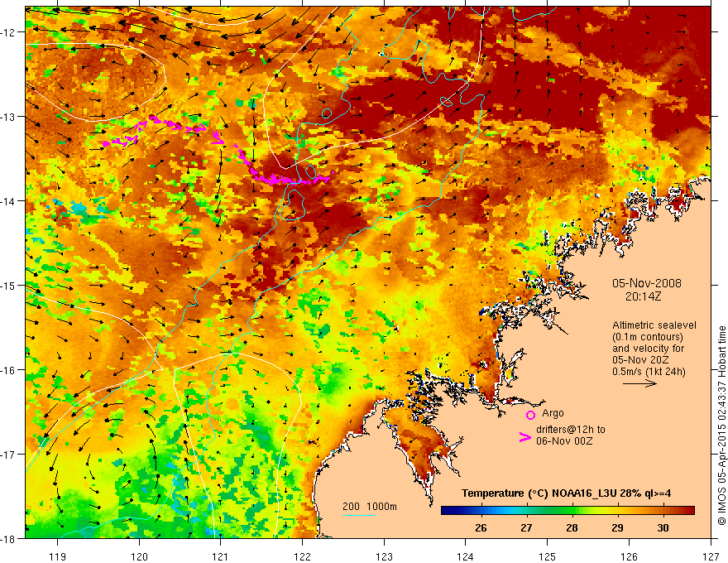Image resolution: width=728 pixels, height=563 pixels.
Task: Click the color bar label 28
Action: tap(572, 527)
